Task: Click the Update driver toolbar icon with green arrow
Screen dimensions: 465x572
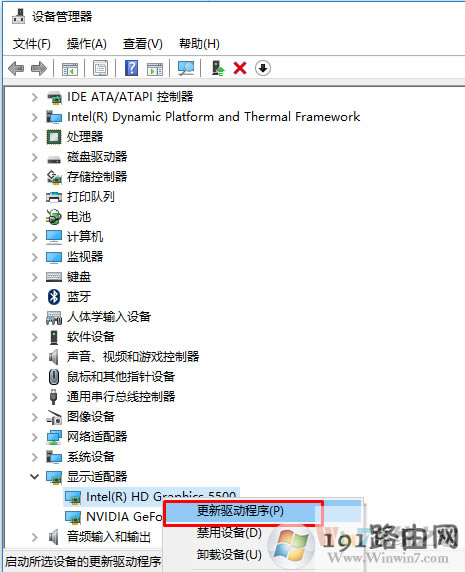Action: point(218,68)
